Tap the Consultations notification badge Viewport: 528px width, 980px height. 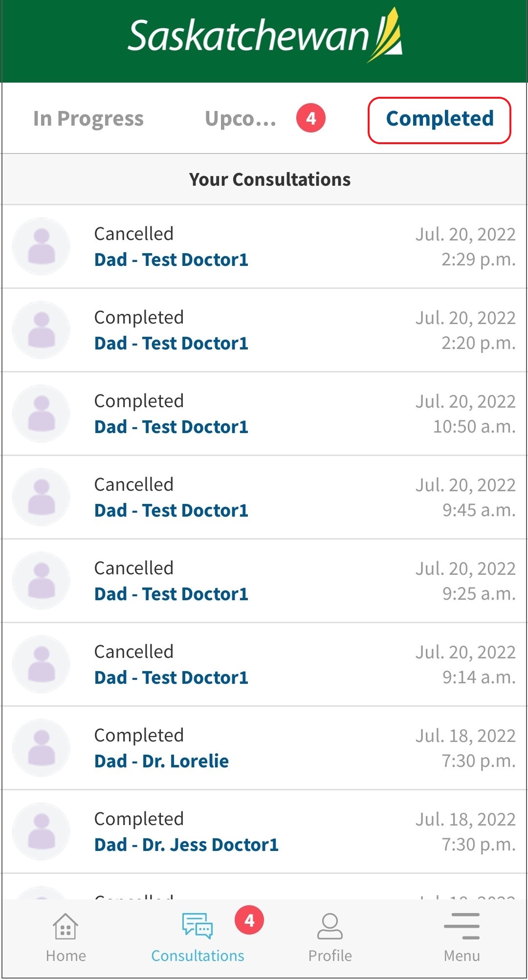pyautogui.click(x=249, y=920)
